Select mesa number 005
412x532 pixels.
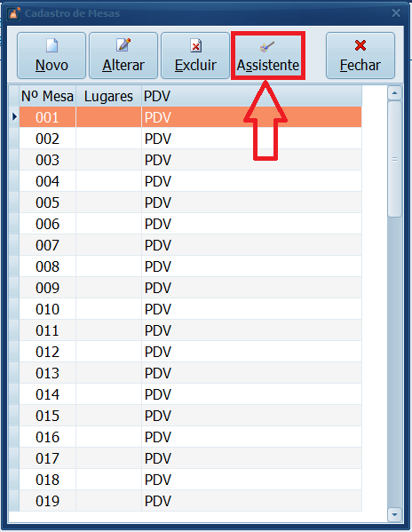(x=47, y=202)
